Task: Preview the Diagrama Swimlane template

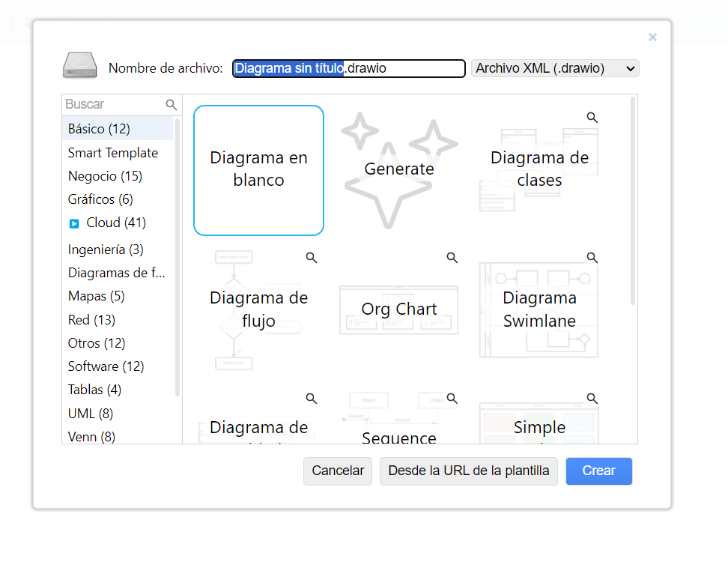Action: tap(592, 258)
